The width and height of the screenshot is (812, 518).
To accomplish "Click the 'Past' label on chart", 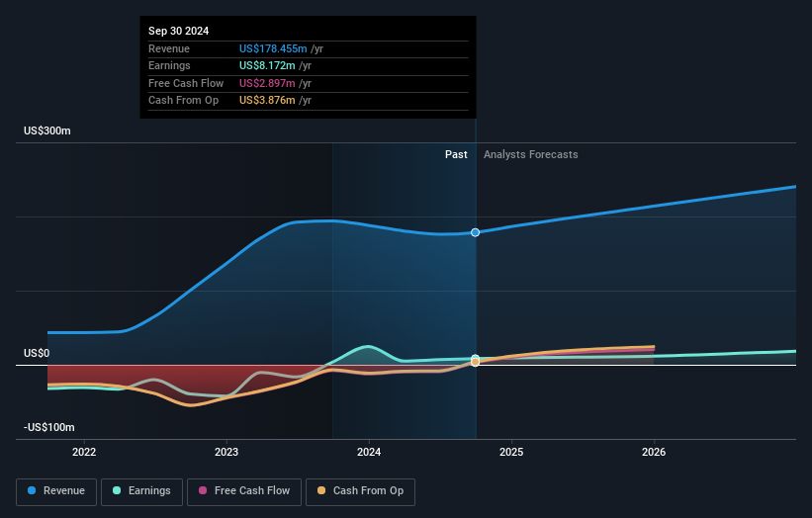I will (x=456, y=154).
